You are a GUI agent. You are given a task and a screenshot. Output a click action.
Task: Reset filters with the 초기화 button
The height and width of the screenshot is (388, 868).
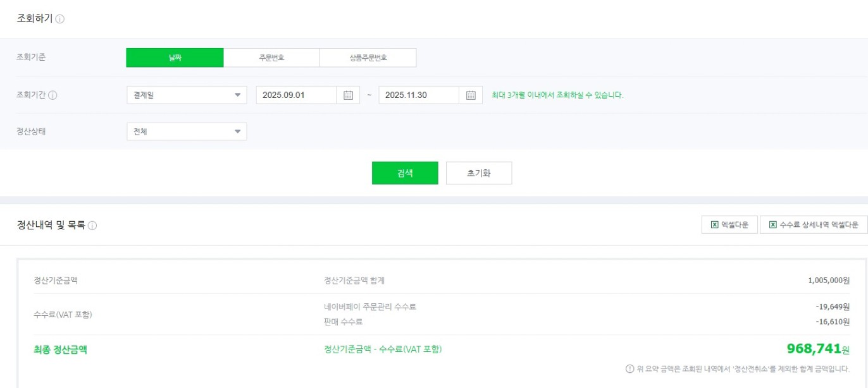click(479, 173)
